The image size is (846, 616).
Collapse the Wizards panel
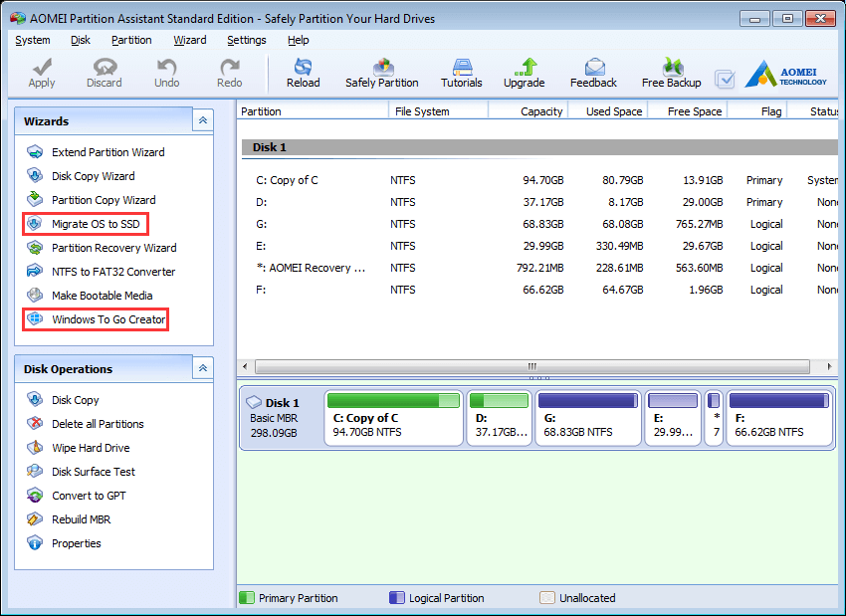203,120
